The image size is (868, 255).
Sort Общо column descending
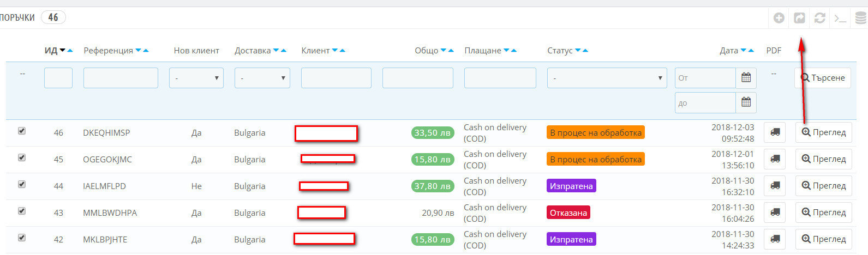coord(444,51)
